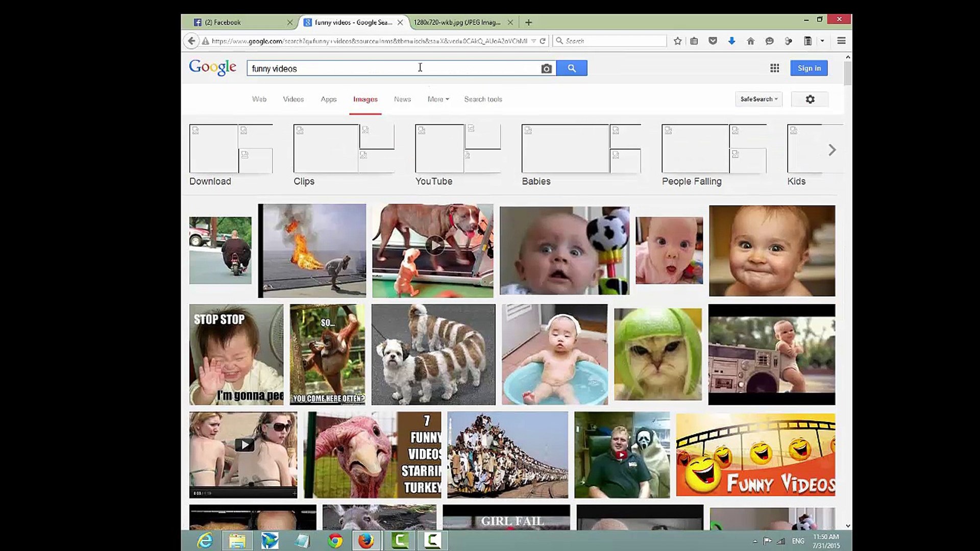Switch to the Videos search tab

tap(293, 99)
